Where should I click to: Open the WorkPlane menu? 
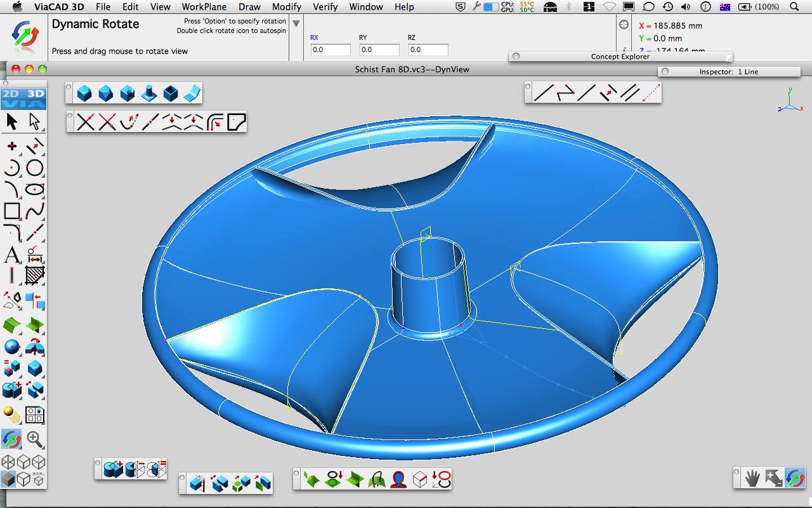pos(204,7)
